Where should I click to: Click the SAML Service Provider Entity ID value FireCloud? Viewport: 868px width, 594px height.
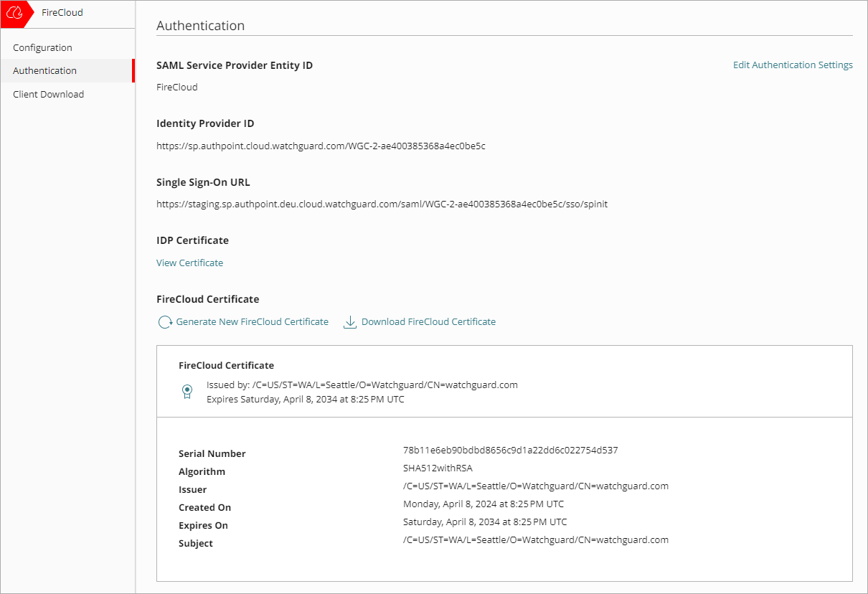pos(176,87)
